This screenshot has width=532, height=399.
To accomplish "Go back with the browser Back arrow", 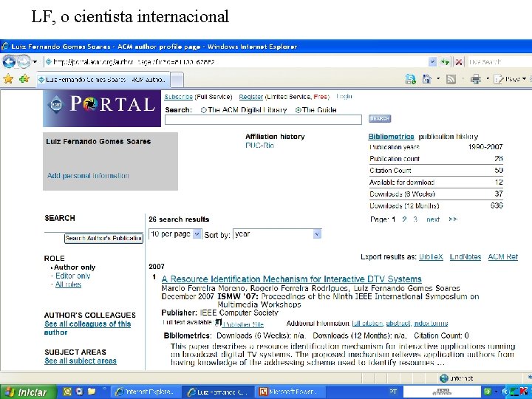I will 9,62.
